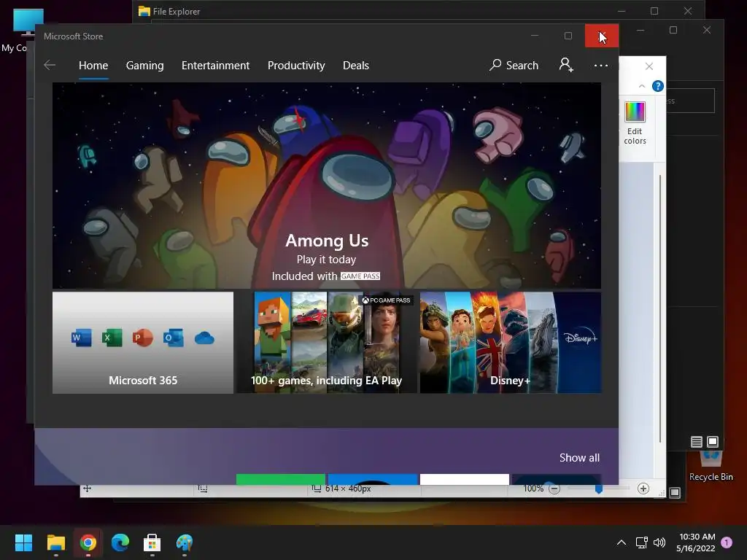Switch to the Entertainment tab

(x=215, y=65)
